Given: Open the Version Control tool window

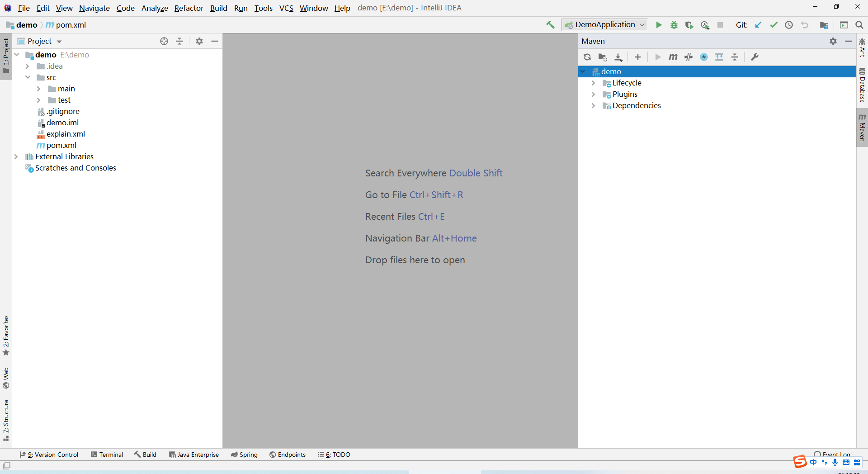Looking at the screenshot, I should click(x=49, y=455).
